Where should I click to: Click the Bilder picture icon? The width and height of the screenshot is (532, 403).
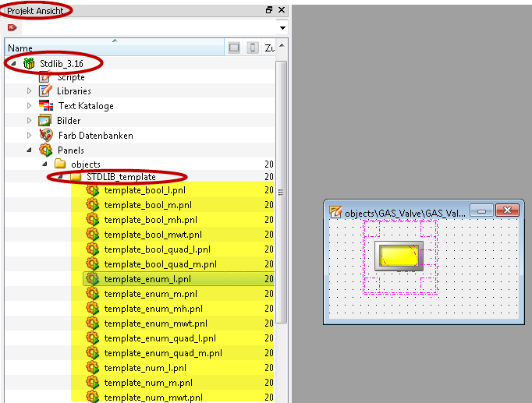[x=44, y=121]
